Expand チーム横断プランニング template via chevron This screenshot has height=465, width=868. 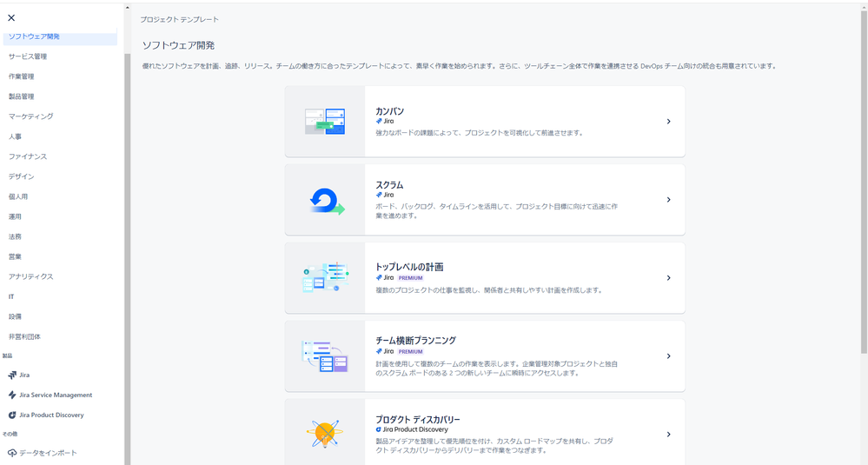click(669, 356)
